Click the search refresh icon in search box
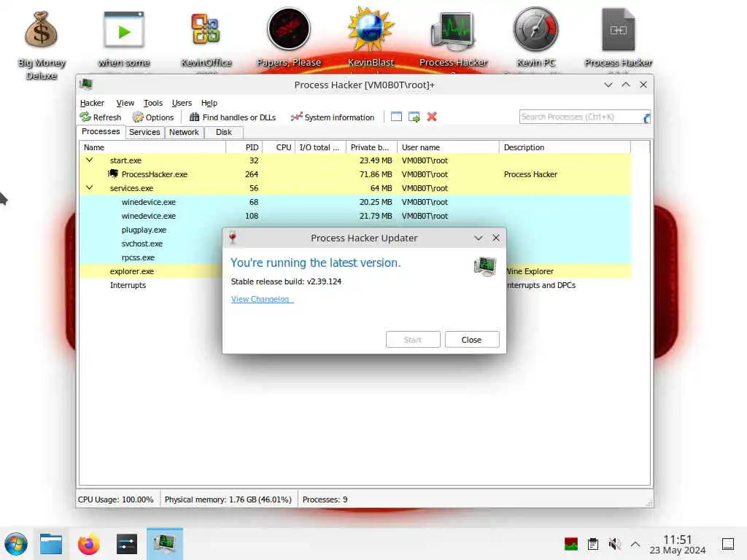 (646, 117)
